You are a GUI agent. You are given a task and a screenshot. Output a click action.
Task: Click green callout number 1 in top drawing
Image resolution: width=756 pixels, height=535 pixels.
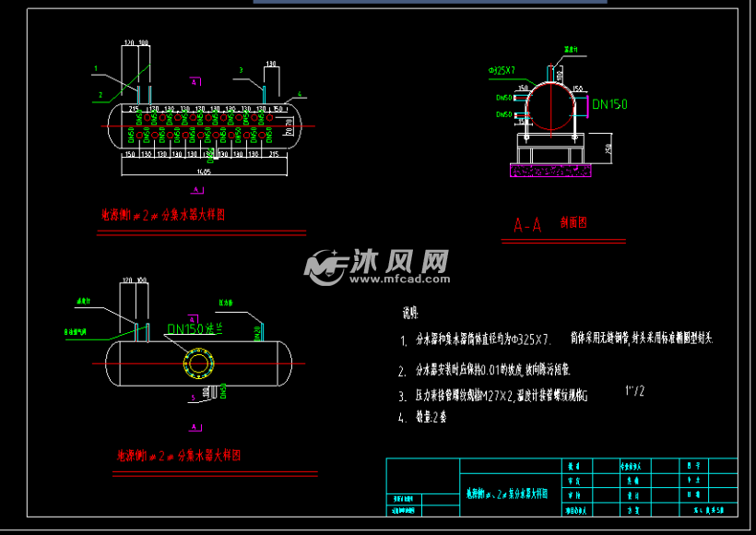[x=95, y=69]
